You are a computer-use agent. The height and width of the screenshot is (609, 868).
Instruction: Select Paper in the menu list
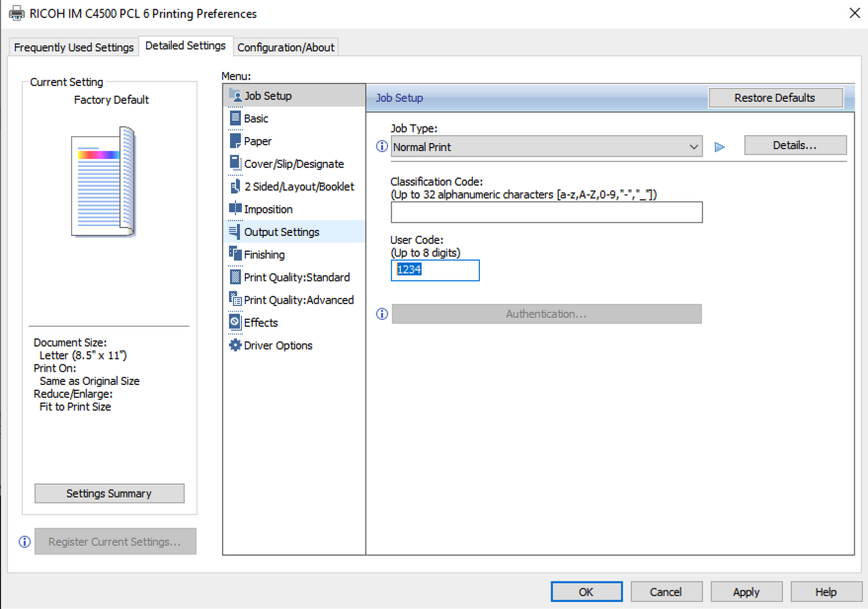(294, 141)
